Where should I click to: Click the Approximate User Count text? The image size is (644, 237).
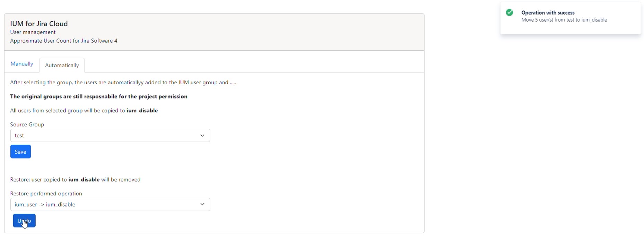[64, 41]
